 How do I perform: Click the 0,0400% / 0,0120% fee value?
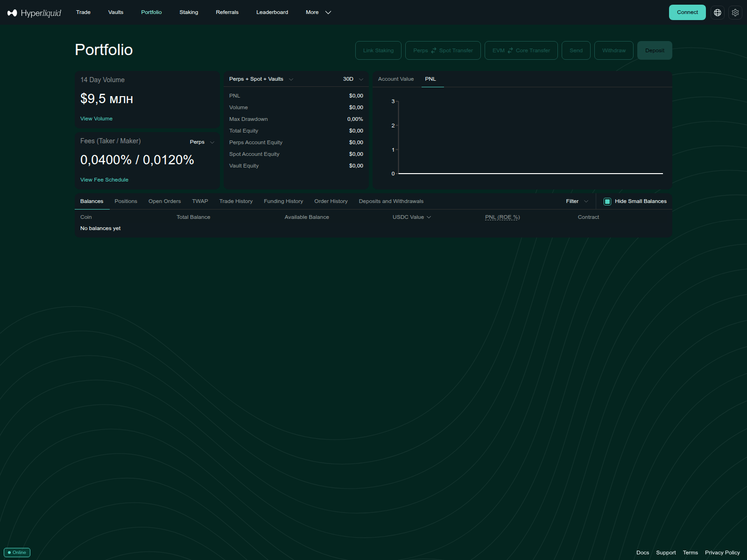pyautogui.click(x=137, y=160)
